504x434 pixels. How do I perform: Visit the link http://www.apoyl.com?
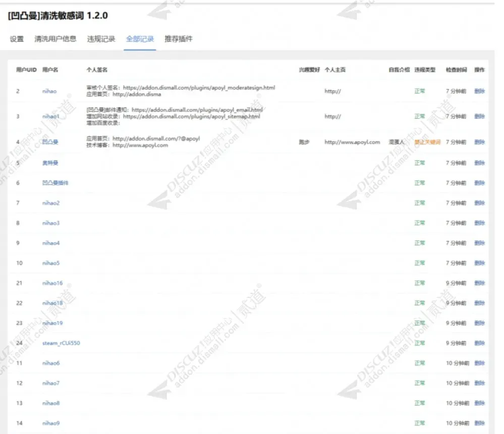coord(352,142)
